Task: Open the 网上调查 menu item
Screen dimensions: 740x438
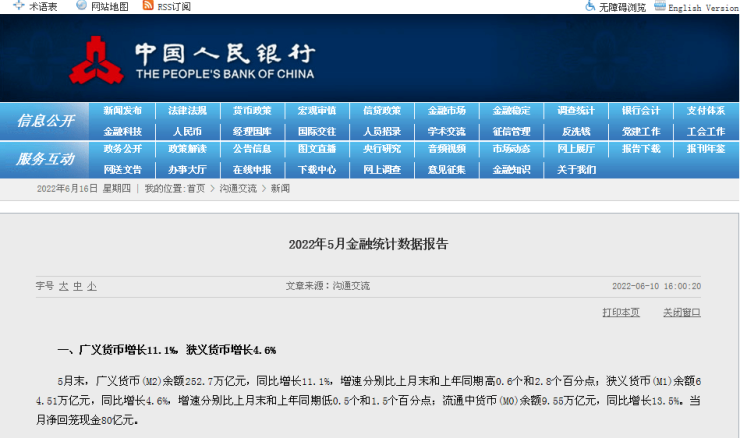Action: click(382, 169)
